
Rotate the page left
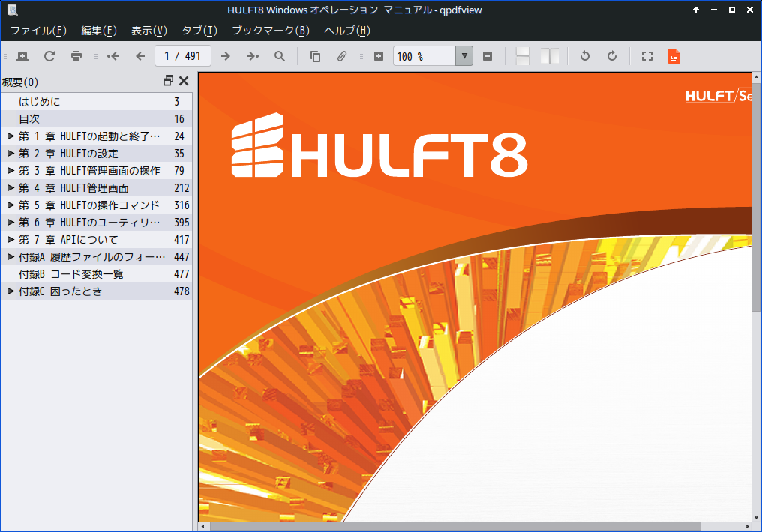coord(585,56)
